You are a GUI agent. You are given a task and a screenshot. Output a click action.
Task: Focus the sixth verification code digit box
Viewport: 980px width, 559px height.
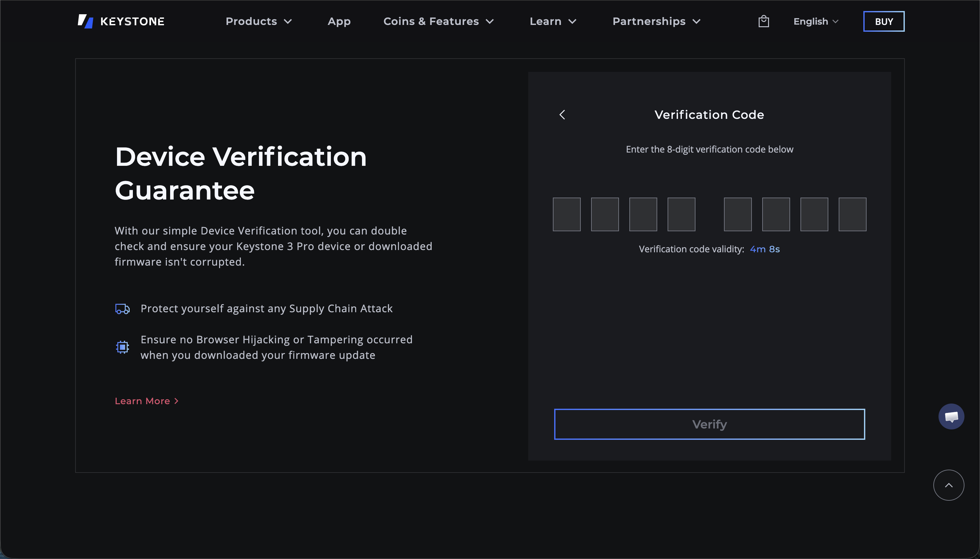pos(776,214)
